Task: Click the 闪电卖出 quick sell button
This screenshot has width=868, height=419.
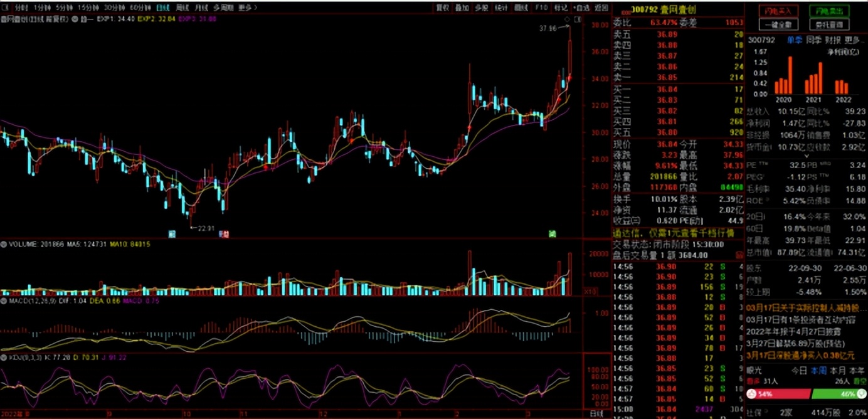Action: pos(829,11)
